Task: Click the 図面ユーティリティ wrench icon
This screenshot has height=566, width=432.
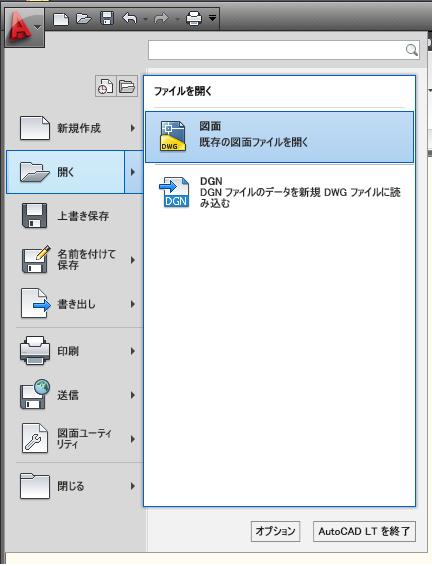Action: 35,438
